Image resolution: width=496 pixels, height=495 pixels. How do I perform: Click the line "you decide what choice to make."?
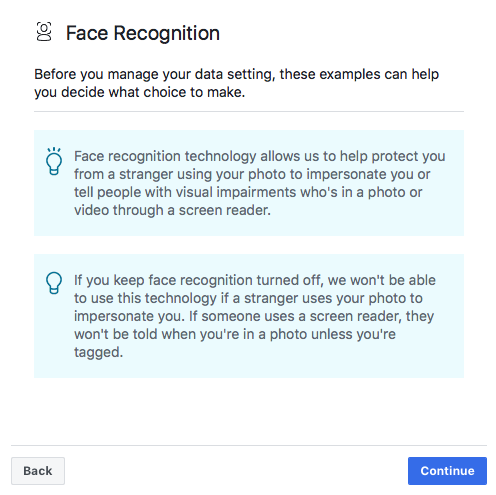tap(140, 92)
